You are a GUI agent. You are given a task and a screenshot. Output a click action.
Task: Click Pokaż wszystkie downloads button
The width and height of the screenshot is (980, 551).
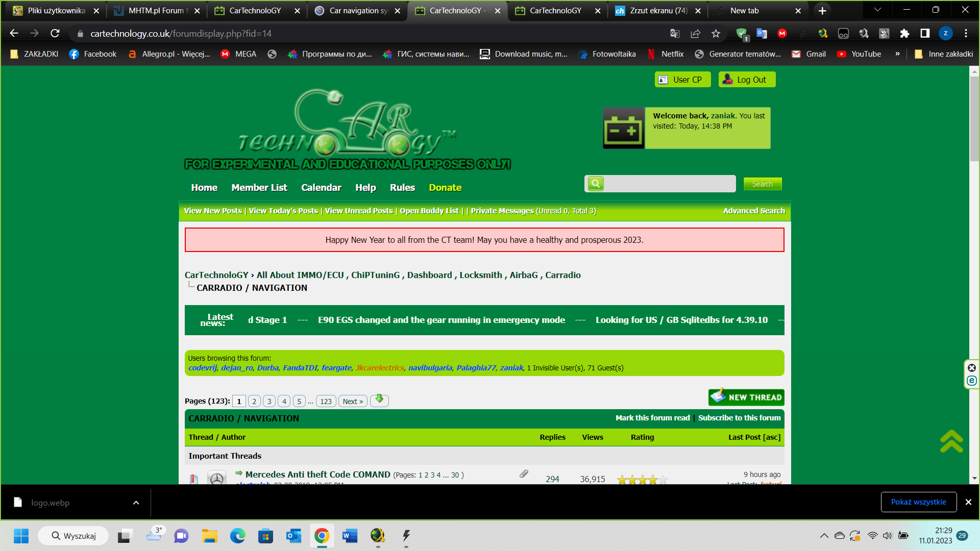point(919,502)
